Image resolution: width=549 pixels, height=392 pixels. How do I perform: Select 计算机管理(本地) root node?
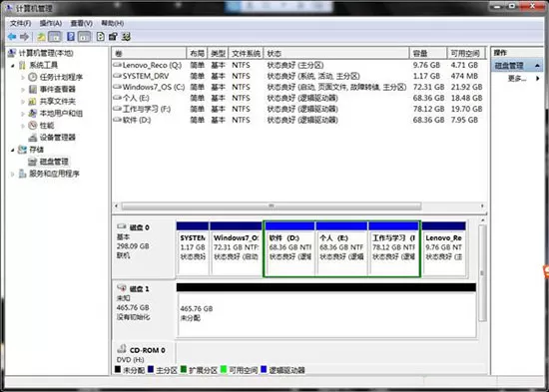(46, 53)
